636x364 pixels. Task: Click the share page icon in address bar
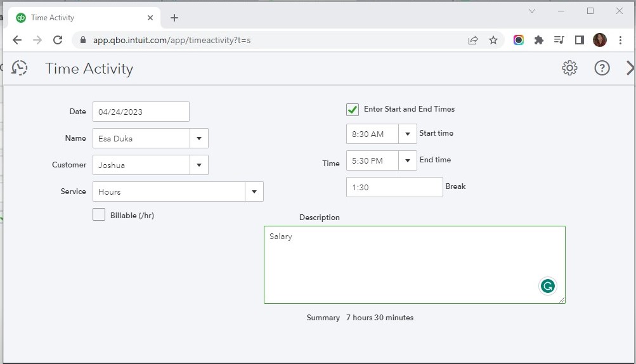click(473, 40)
